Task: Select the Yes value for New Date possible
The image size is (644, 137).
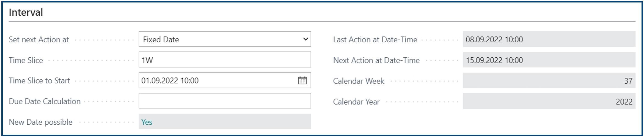Action: (147, 122)
